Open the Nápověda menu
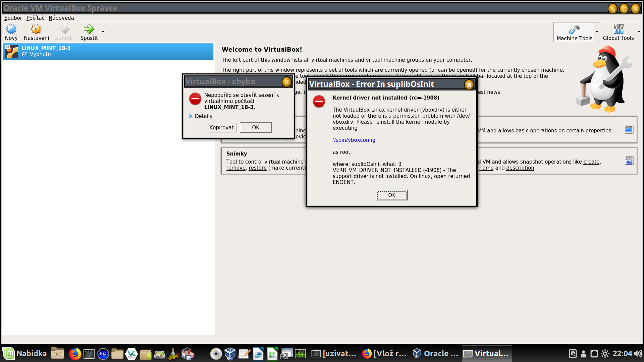The width and height of the screenshot is (644, 362). pos(61,18)
